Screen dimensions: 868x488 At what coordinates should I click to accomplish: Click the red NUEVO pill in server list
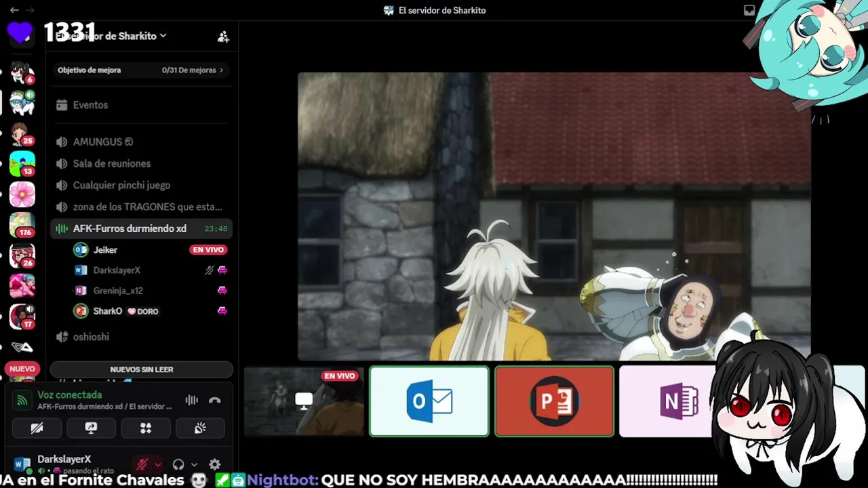click(22, 369)
